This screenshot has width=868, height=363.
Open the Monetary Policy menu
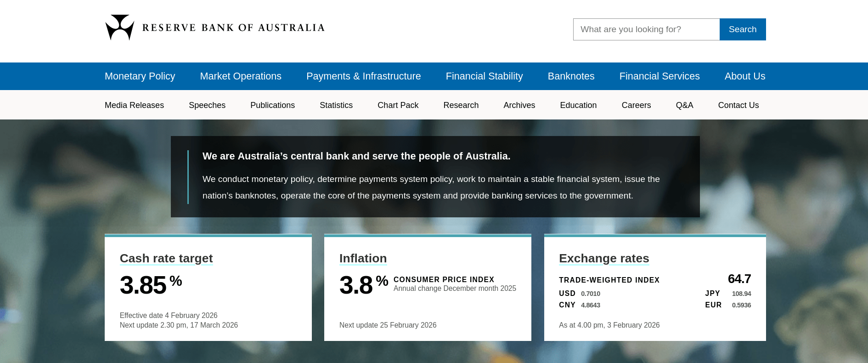coord(140,76)
